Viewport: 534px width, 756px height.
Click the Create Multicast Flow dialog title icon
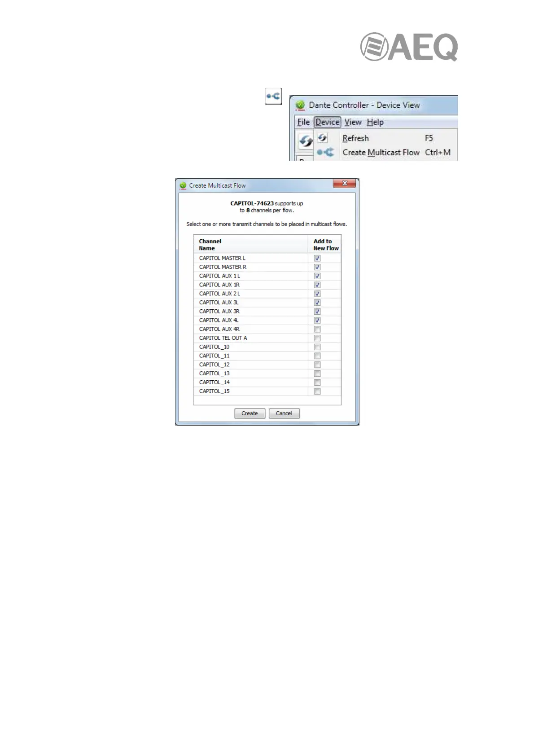(x=183, y=185)
